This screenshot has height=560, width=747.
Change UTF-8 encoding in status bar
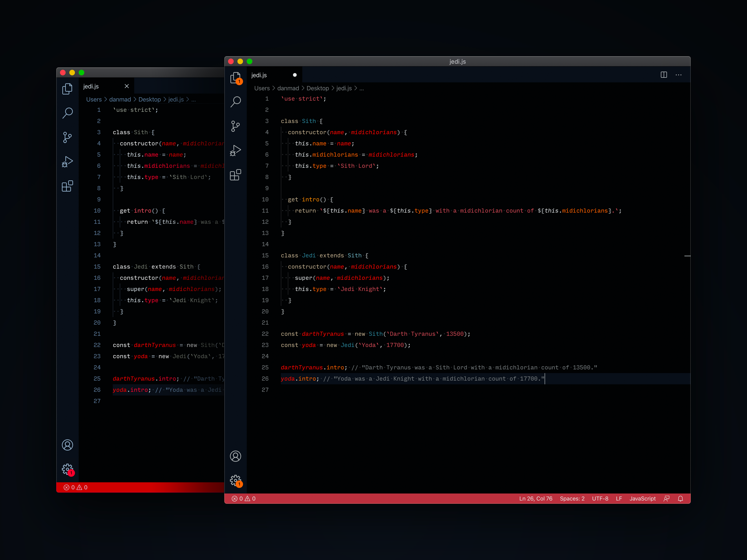[600, 499]
